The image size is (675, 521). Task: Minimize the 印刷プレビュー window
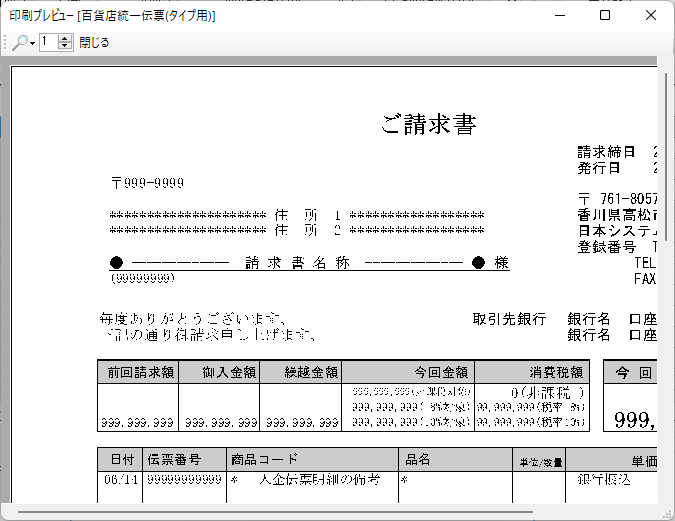560,16
